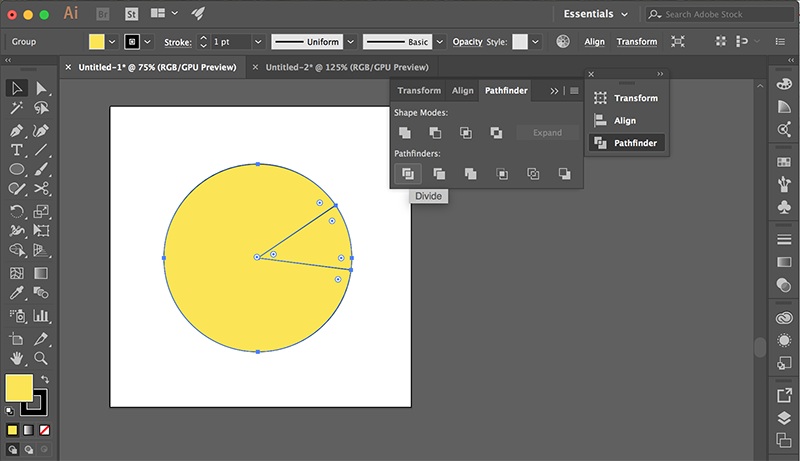Screen dimensions: 800x461
Task: Choose the Zoom tool
Action: click(x=41, y=358)
